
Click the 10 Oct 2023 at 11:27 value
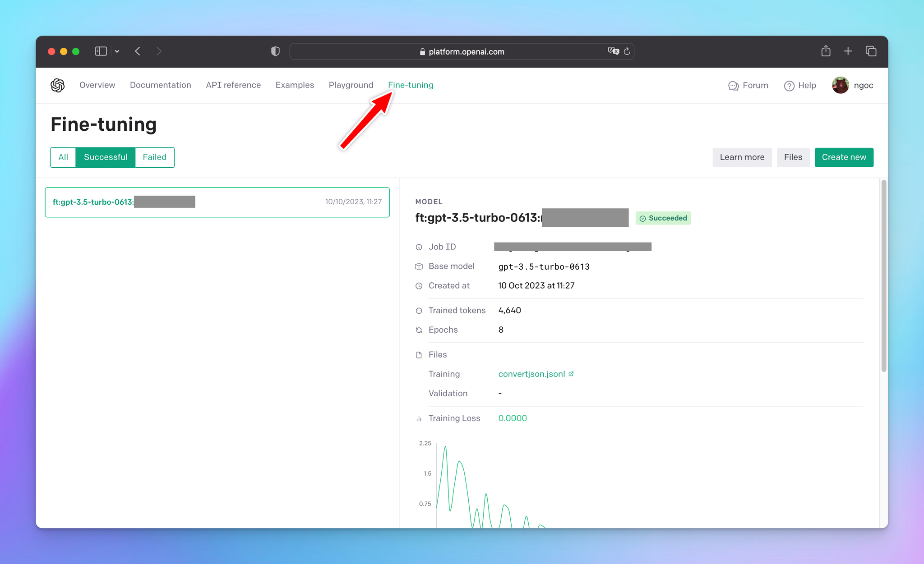pyautogui.click(x=536, y=285)
